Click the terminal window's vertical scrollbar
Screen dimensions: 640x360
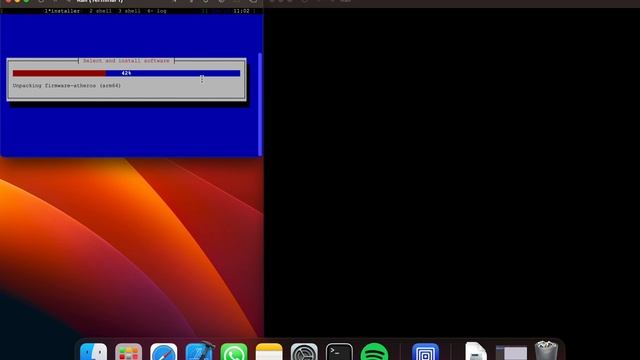[x=260, y=104]
